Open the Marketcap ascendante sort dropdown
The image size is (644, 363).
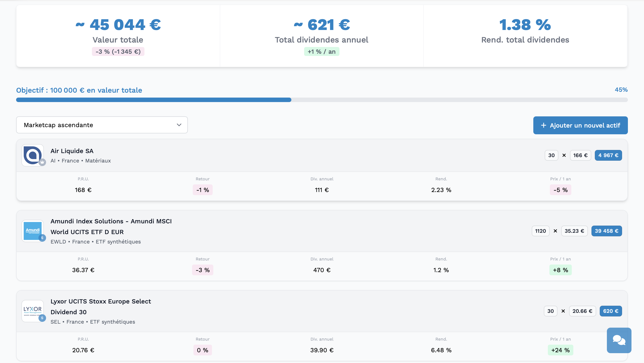coord(102,125)
